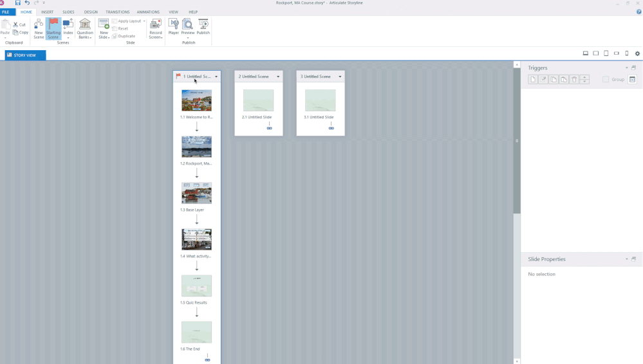Click the delete trigger trash icon
Screen dimensions: 643x364
click(x=575, y=80)
